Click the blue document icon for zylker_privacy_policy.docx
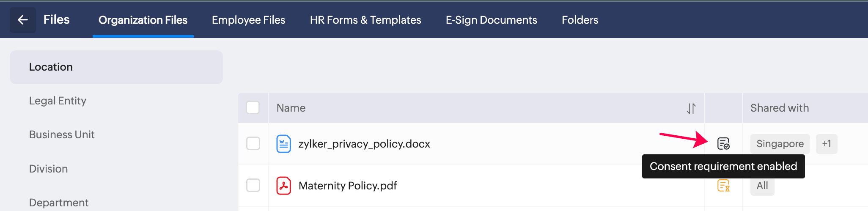The image size is (868, 211). [x=283, y=144]
